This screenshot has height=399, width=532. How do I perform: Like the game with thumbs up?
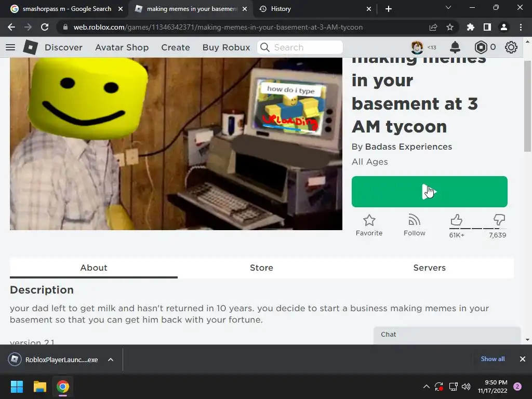pyautogui.click(x=456, y=220)
